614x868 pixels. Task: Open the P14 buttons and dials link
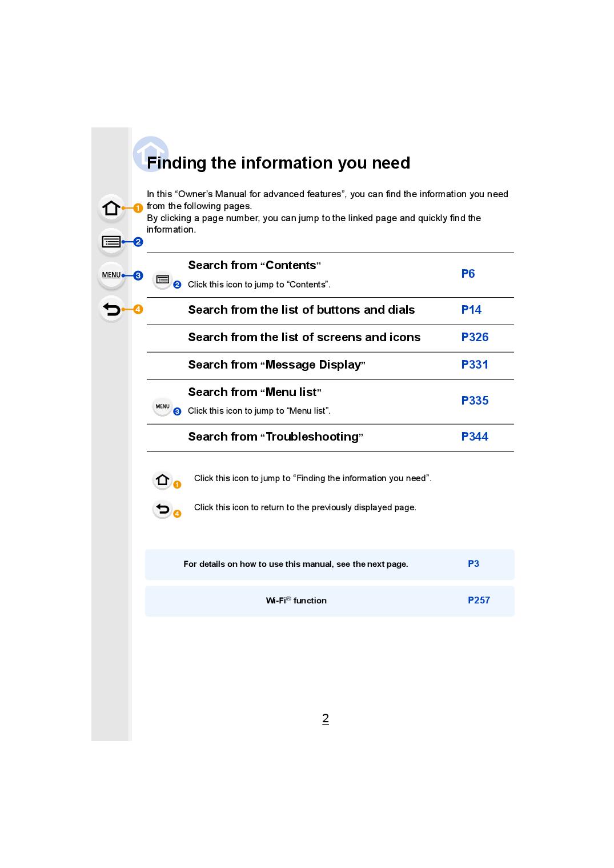[471, 310]
